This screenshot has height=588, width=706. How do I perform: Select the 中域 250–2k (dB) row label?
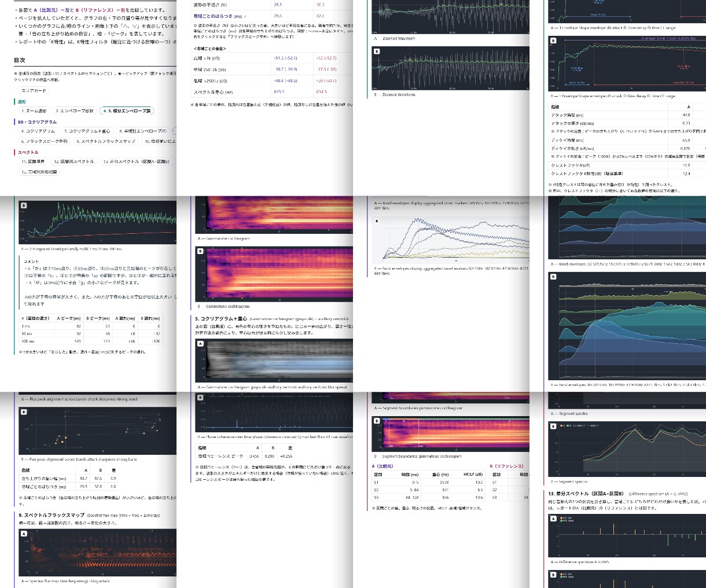209,69
